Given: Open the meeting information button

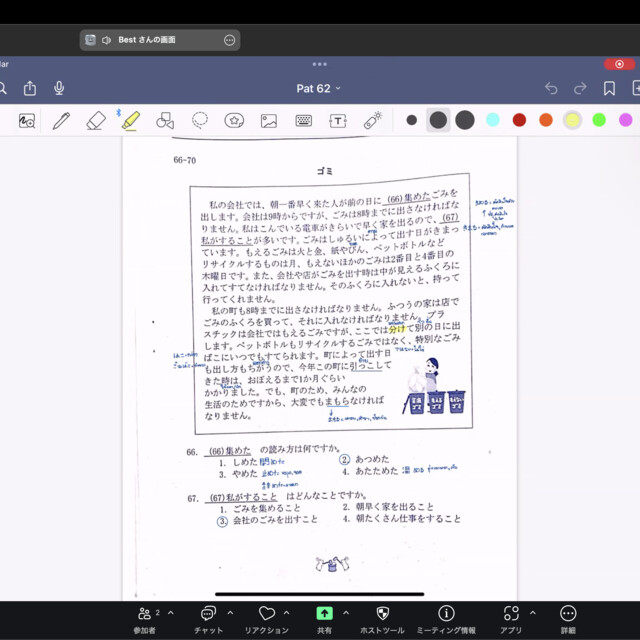Looking at the screenshot, I should [446, 619].
